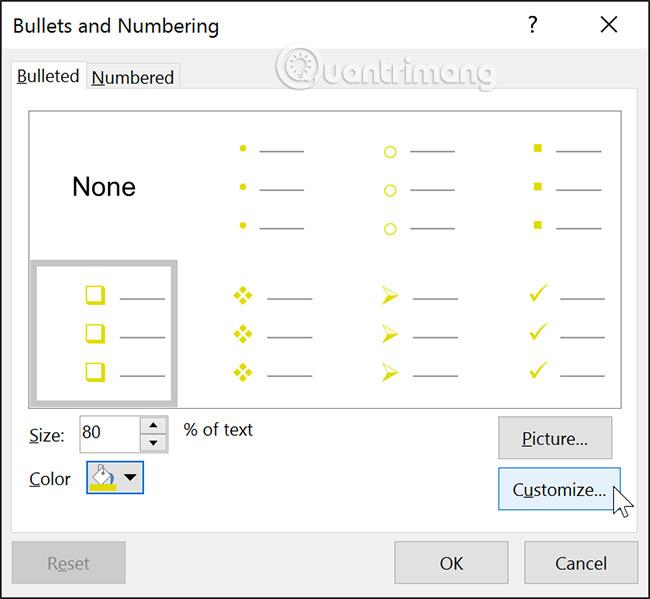Confirm with the OK button
650x599 pixels.
pyautogui.click(x=451, y=563)
